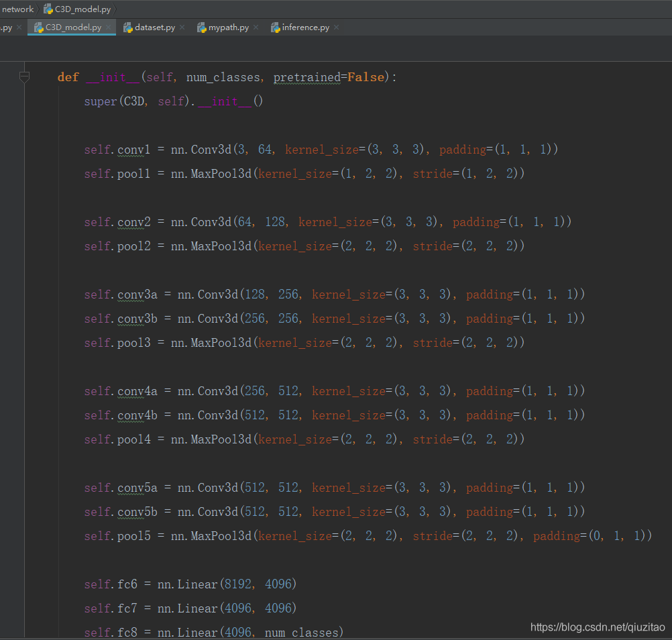Click 'pool5' in the self.pool5 line
This screenshot has width=672, height=640.
133,536
